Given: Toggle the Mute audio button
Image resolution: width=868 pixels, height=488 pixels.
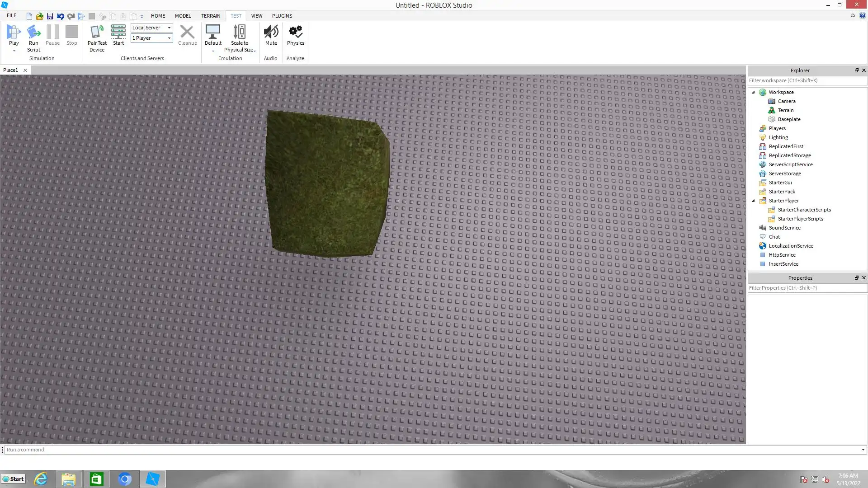Looking at the screenshot, I should click(271, 33).
